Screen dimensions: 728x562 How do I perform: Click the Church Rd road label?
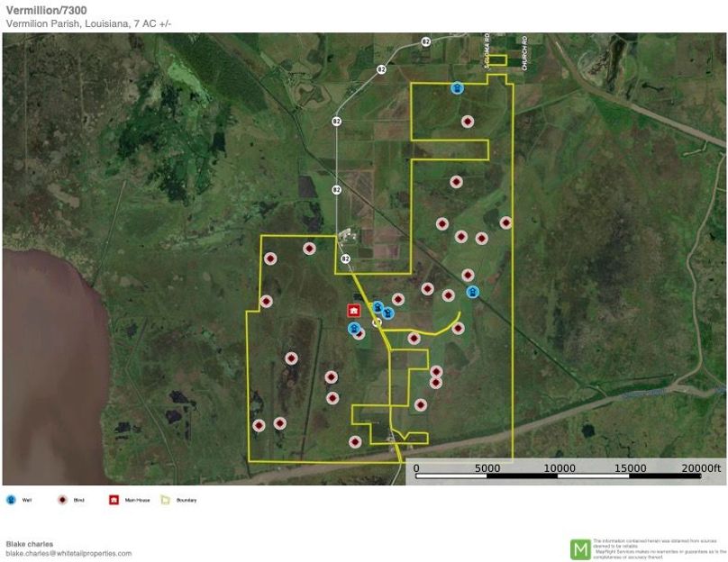click(x=523, y=52)
